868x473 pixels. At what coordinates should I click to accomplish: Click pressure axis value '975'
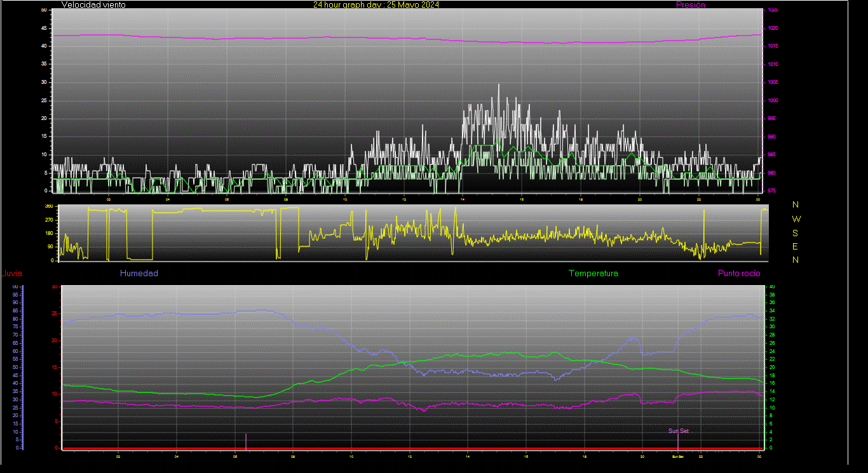tap(771, 190)
